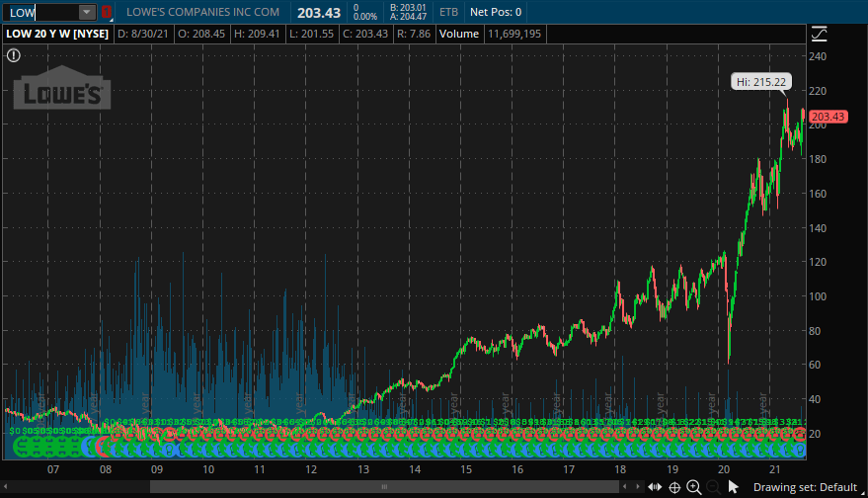
Task: Click the R: 7.86 range value
Action: (414, 34)
